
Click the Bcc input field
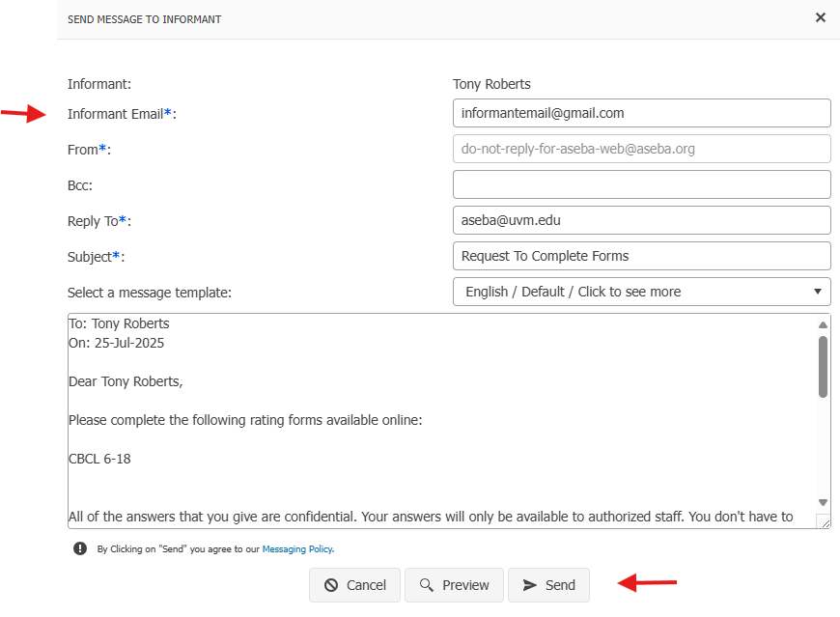[641, 184]
